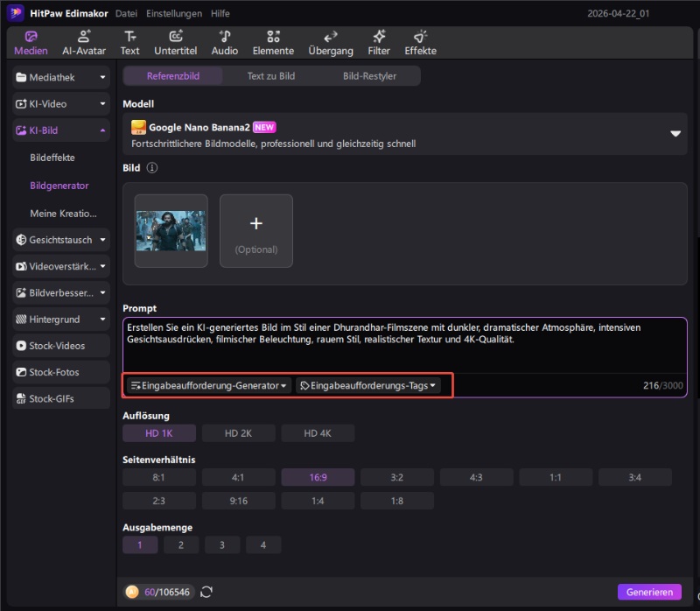Image resolution: width=700 pixels, height=611 pixels.
Task: Open the AI-Avatar tool in toolbar
Action: tap(84, 42)
